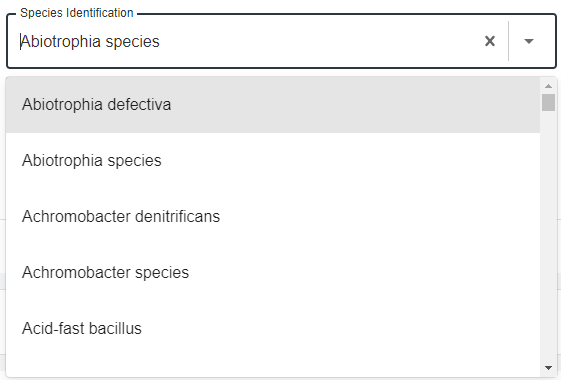
Task: Choose the denitrificans species entry
Action: point(273,216)
